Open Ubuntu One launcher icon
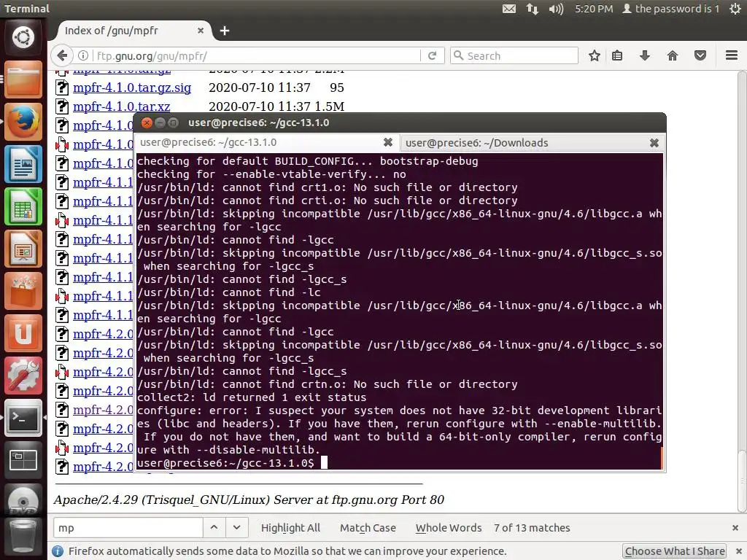747x560 pixels. point(23,333)
